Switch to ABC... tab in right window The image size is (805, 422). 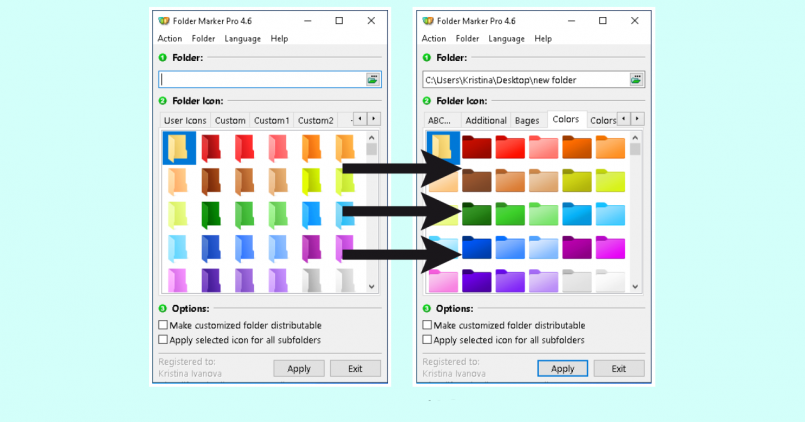(x=439, y=120)
